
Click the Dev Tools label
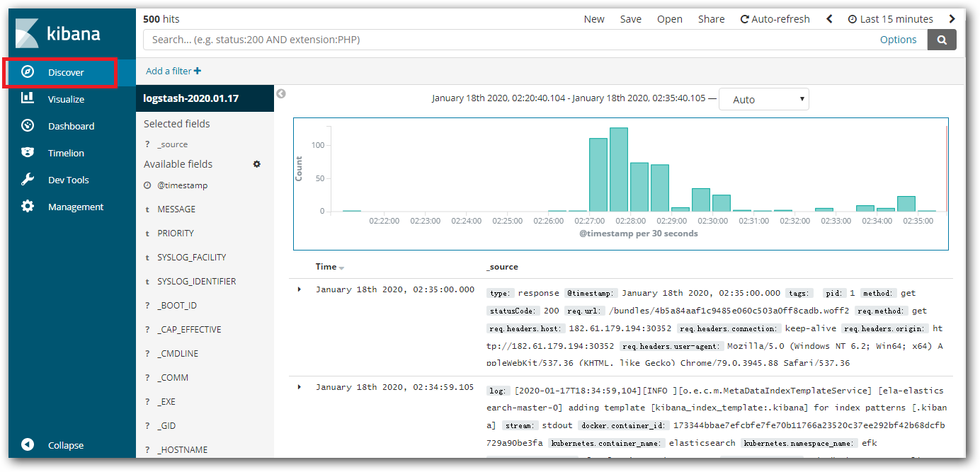click(x=69, y=180)
